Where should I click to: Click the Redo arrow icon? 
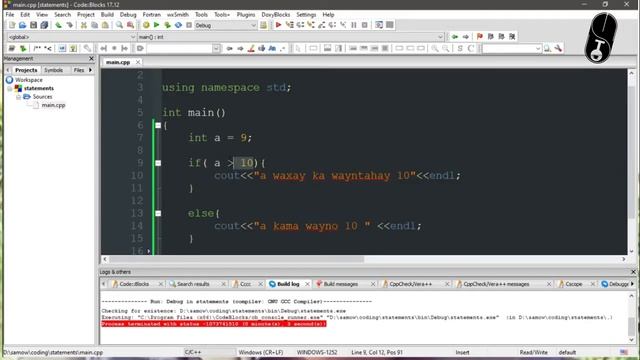click(x=70, y=25)
